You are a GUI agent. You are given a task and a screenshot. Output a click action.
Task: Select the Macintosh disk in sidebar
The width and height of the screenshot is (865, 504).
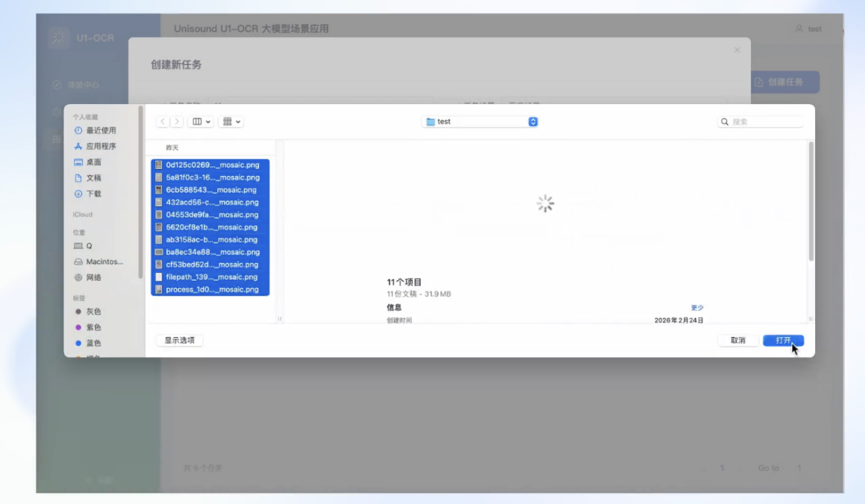pyautogui.click(x=103, y=262)
